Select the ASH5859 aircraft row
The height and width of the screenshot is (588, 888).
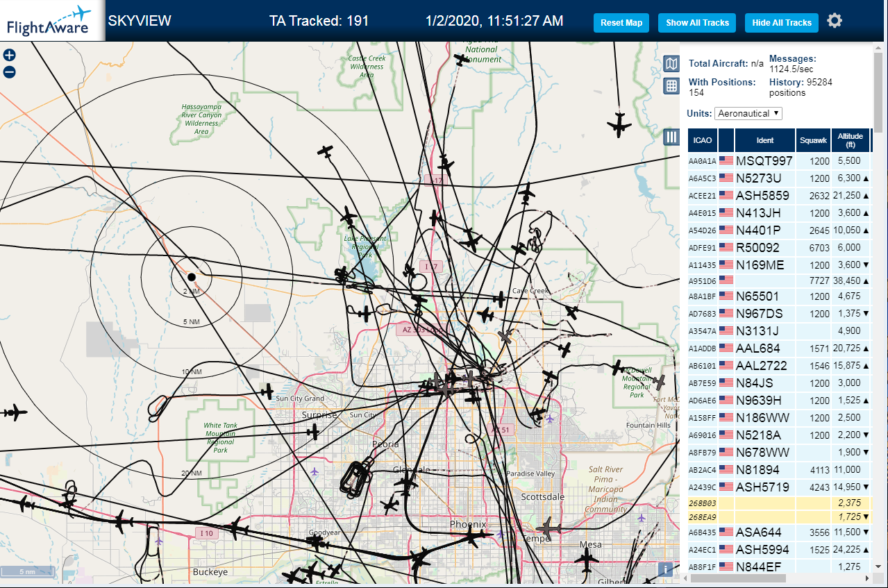(x=779, y=196)
